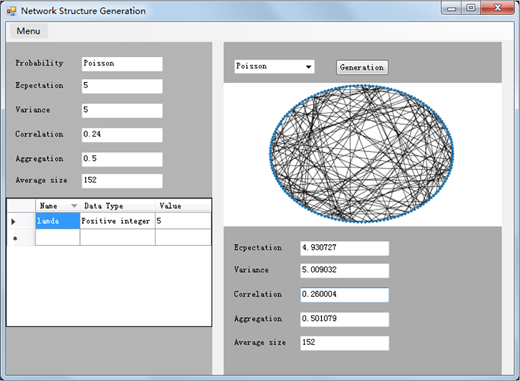Maximize the Network Structure Generation window

[471, 8]
